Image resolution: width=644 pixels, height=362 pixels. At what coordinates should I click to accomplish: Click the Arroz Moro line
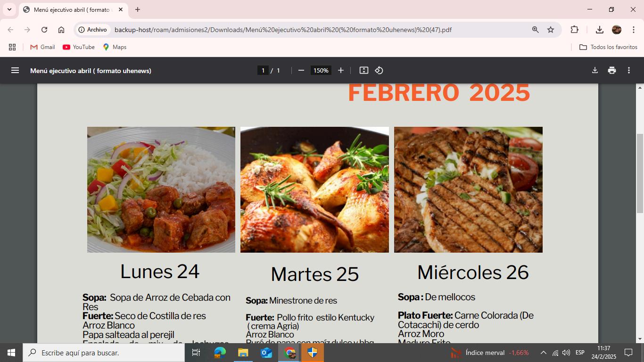(421, 334)
